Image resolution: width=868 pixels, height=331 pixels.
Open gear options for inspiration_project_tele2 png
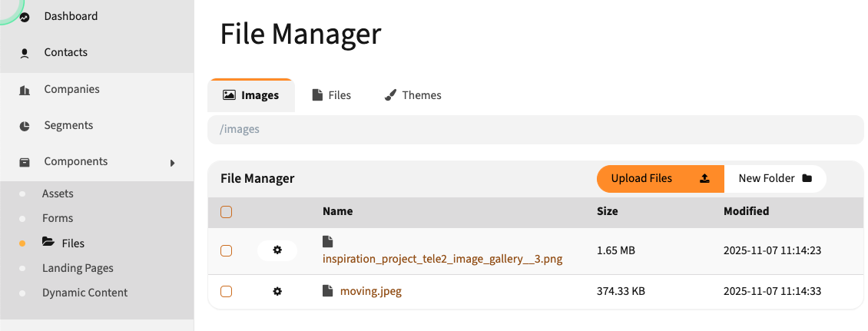(x=277, y=250)
